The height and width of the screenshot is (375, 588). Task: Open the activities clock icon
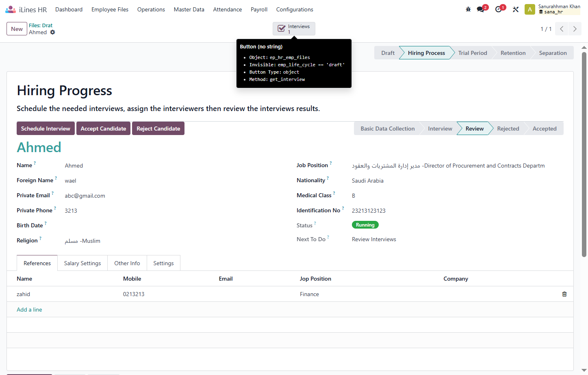point(499,9)
